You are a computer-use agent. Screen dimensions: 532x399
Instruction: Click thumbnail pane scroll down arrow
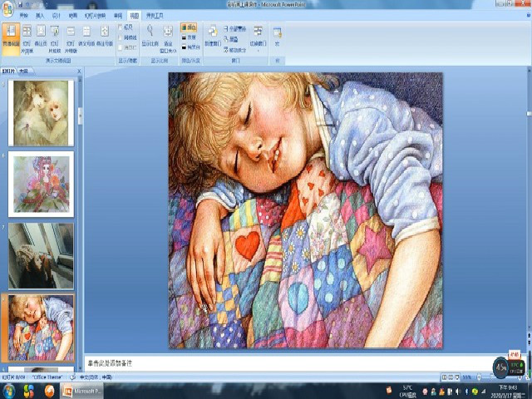click(81, 367)
